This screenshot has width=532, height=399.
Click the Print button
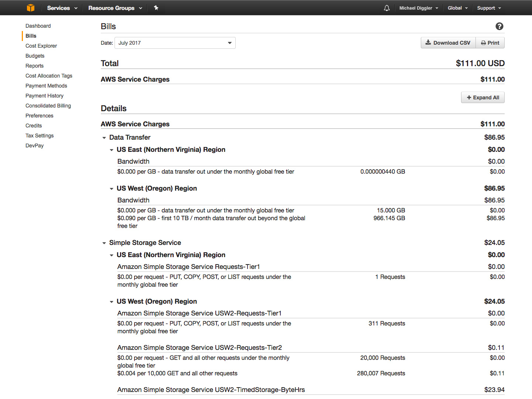coord(490,43)
